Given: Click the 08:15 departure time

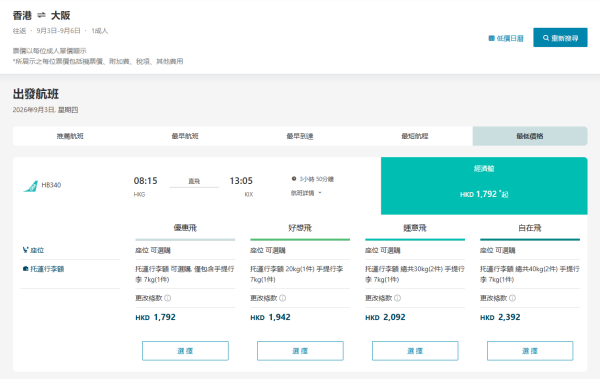Looking at the screenshot, I should [145, 181].
